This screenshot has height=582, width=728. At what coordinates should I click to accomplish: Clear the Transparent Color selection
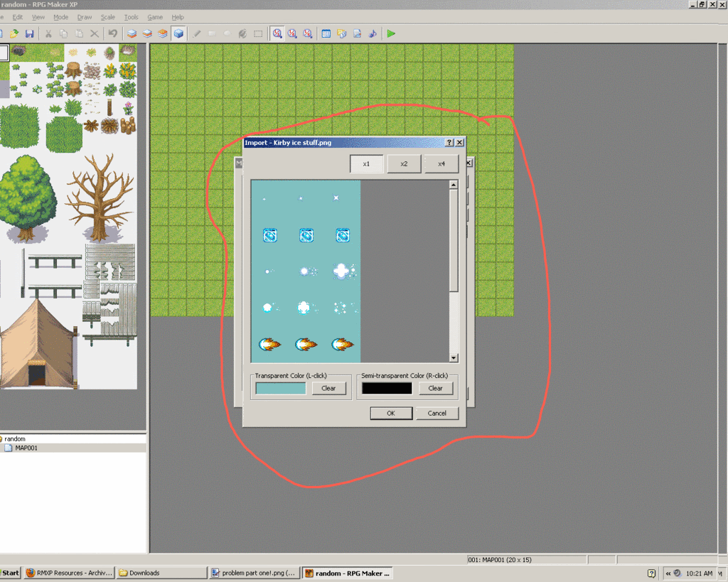coord(328,388)
